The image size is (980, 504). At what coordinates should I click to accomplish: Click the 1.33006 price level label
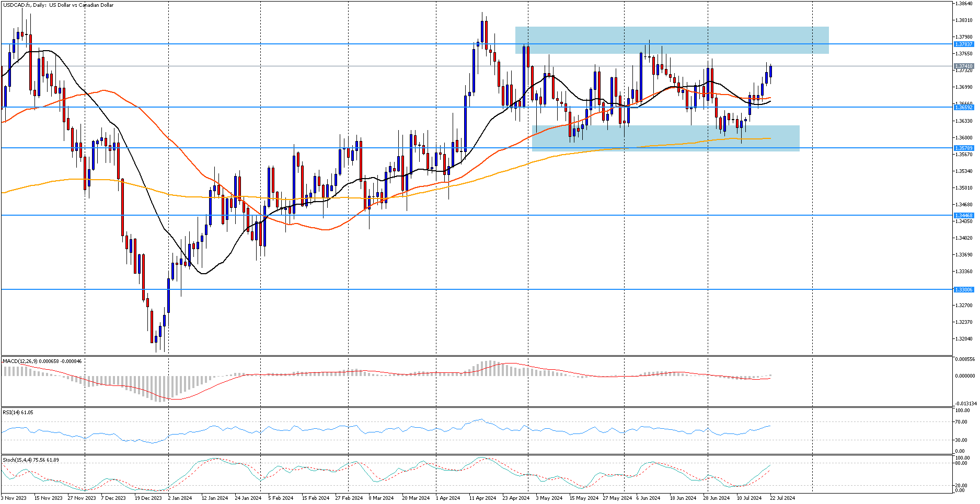pos(964,289)
